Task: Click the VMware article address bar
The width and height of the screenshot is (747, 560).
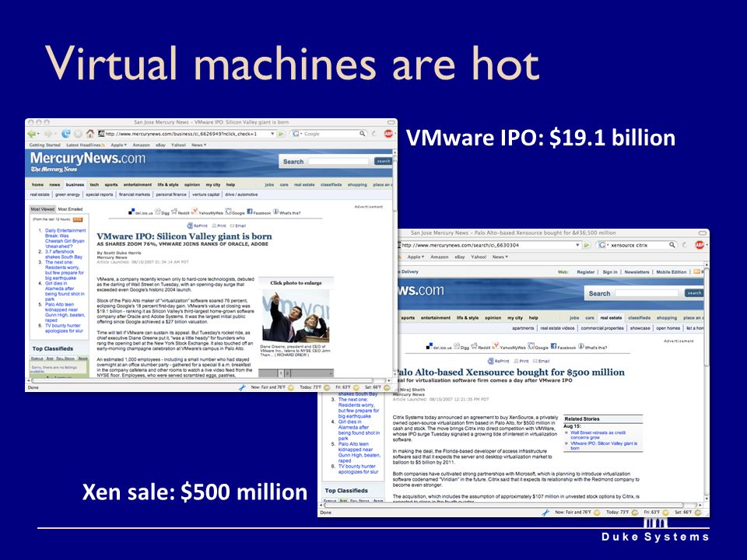Action: tap(187, 134)
